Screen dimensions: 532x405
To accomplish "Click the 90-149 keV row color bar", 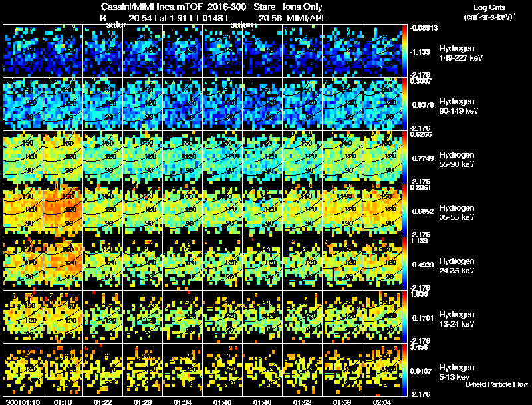I will [x=404, y=104].
